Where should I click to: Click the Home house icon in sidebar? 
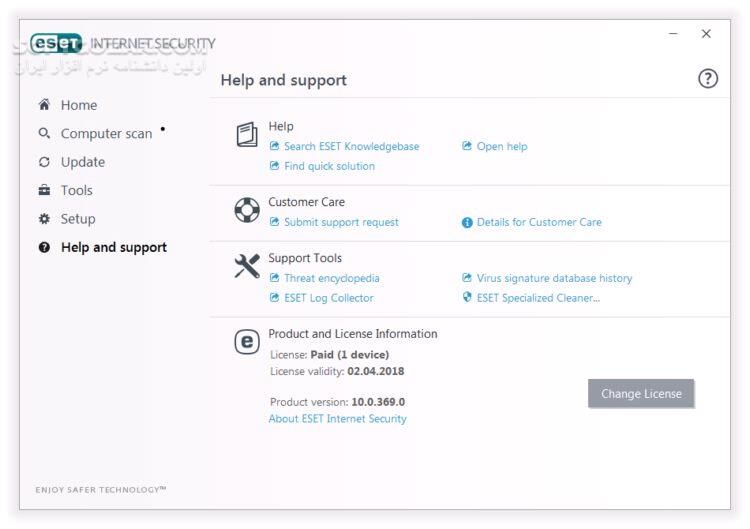point(44,105)
